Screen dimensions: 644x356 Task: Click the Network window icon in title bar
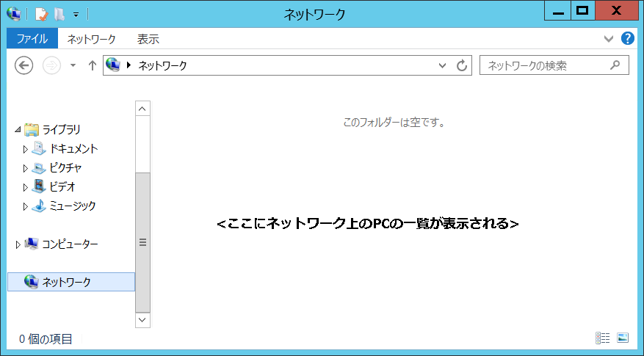coord(14,14)
